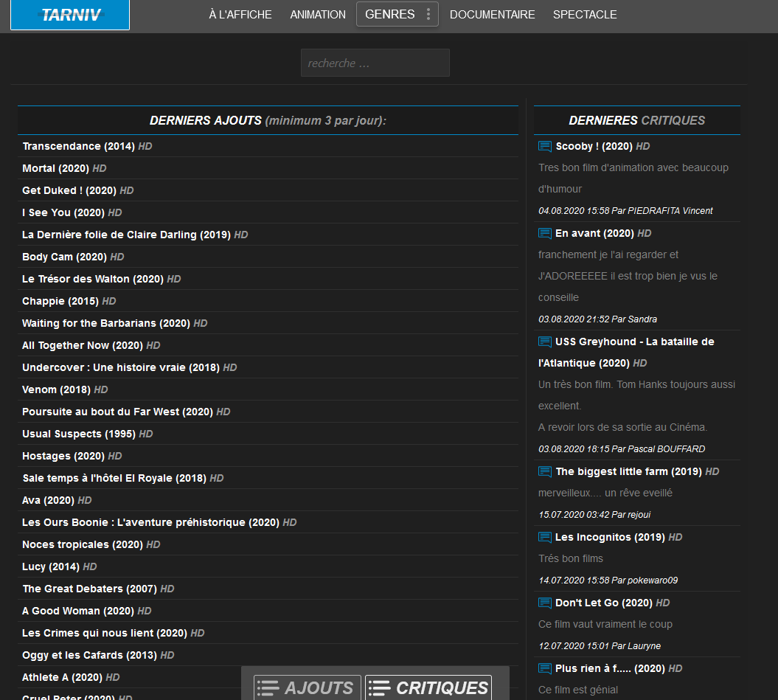Open Venom (2018) film link
This screenshot has height=700, width=778.
(x=65, y=389)
